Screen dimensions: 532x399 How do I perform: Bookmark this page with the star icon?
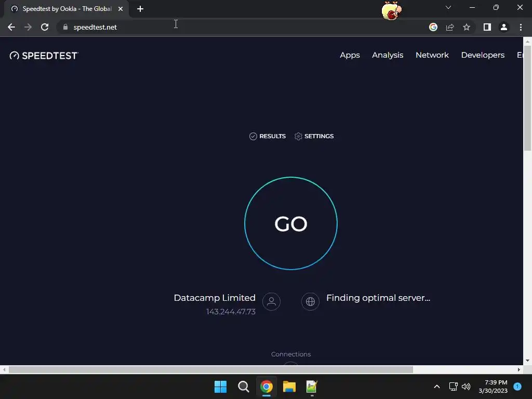[467, 27]
